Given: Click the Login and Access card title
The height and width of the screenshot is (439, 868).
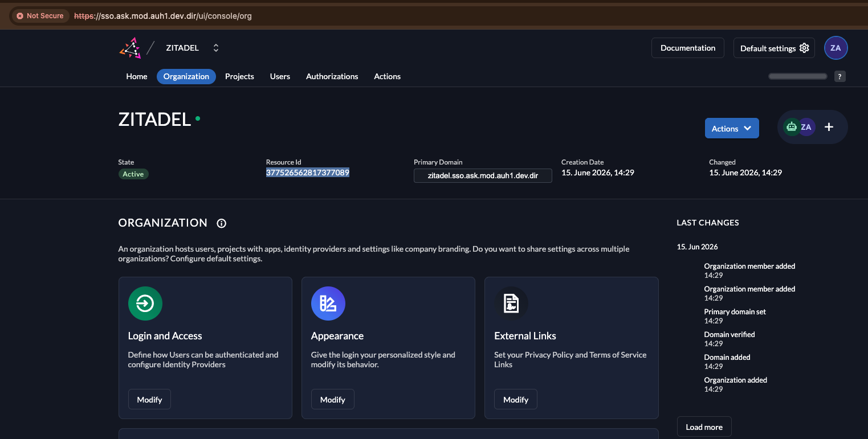Looking at the screenshot, I should coord(165,336).
